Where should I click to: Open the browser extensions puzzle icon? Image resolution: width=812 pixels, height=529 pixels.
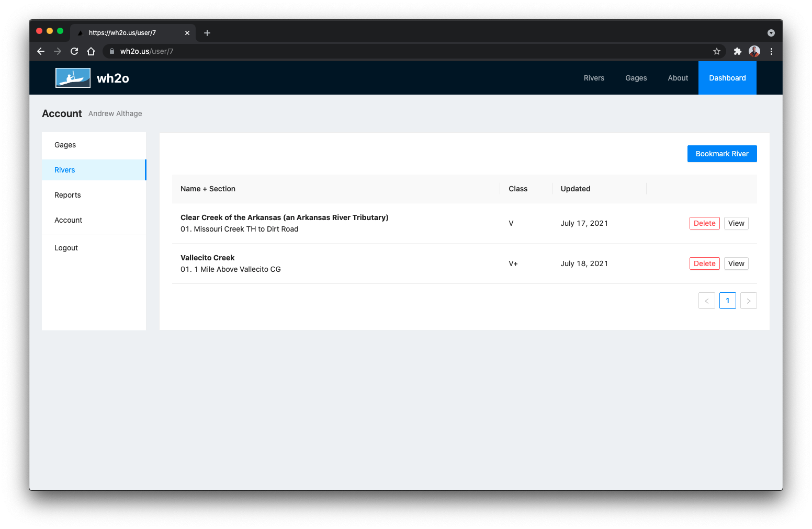738,51
